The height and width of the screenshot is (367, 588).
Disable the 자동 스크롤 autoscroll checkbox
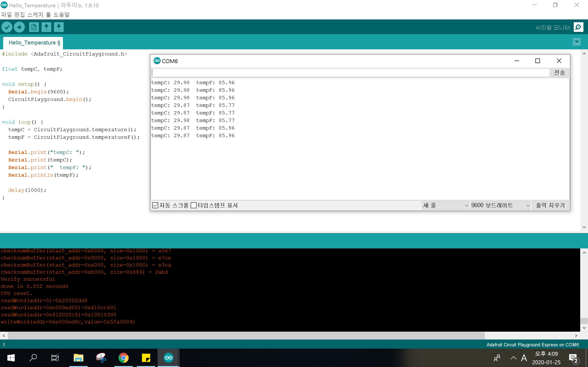tap(155, 205)
